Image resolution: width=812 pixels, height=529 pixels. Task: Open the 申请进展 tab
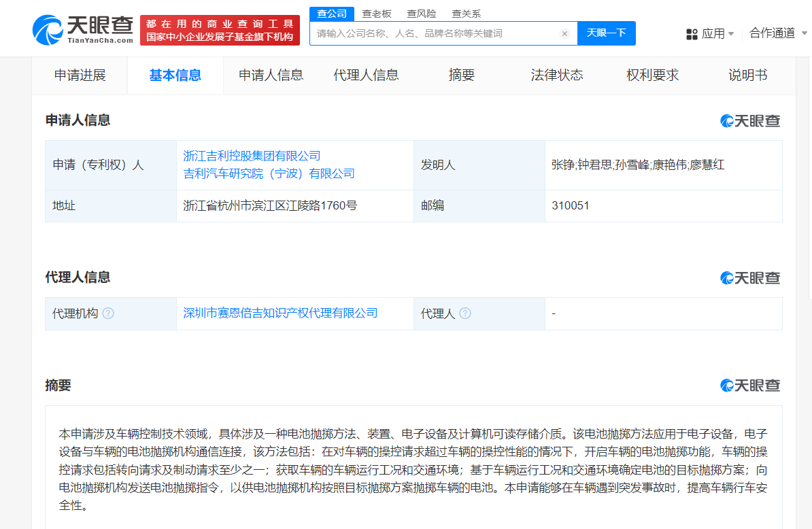(80, 75)
